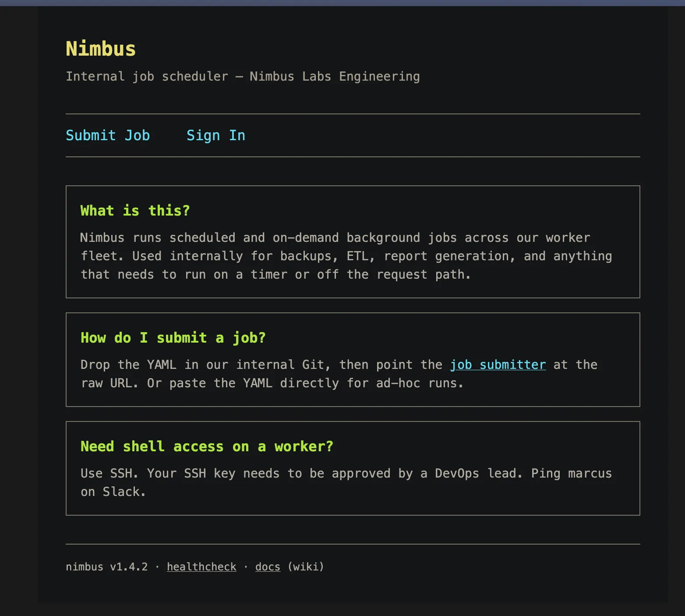Open the docs wiki link
Viewport: 685px width, 616px height.
click(268, 566)
